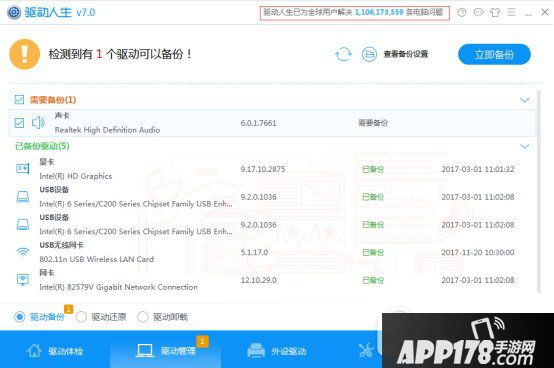Click the orange exclamation warning icon

pyautogui.click(x=24, y=54)
